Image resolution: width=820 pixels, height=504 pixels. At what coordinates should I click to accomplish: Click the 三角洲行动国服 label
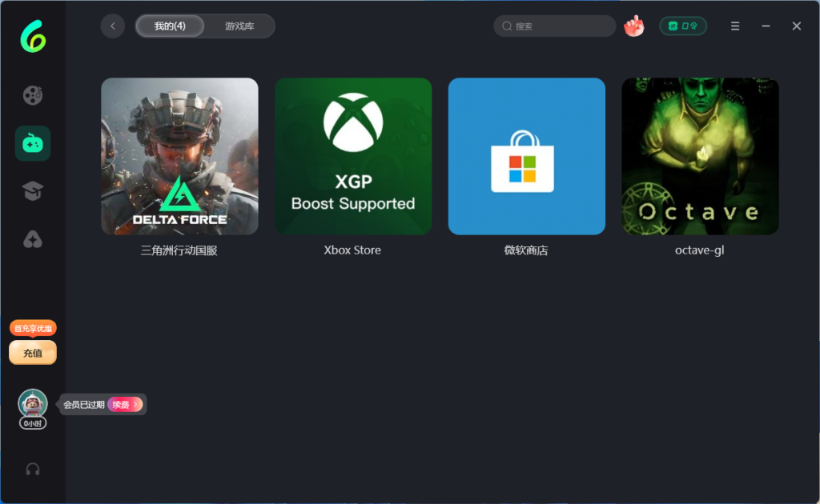[179, 250]
